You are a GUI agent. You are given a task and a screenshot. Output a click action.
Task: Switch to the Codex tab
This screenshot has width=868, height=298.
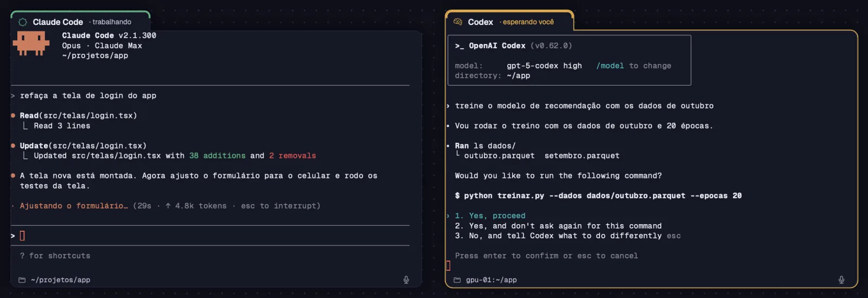(x=509, y=22)
